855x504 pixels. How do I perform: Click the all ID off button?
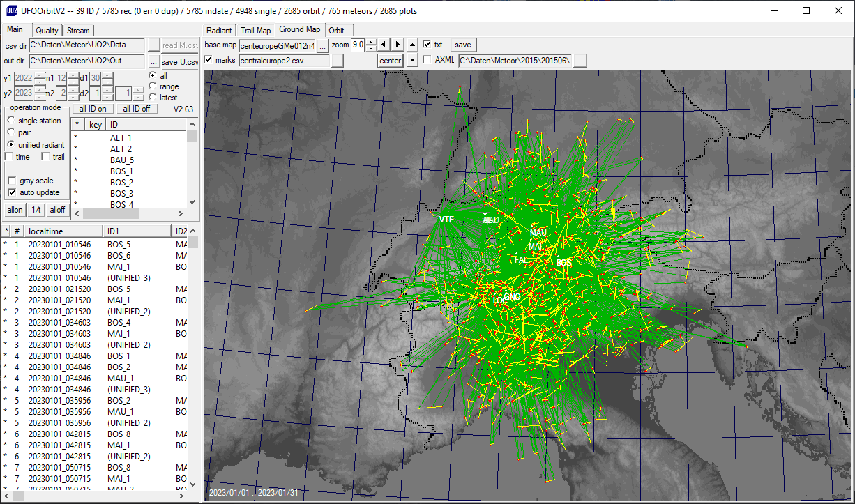point(137,109)
